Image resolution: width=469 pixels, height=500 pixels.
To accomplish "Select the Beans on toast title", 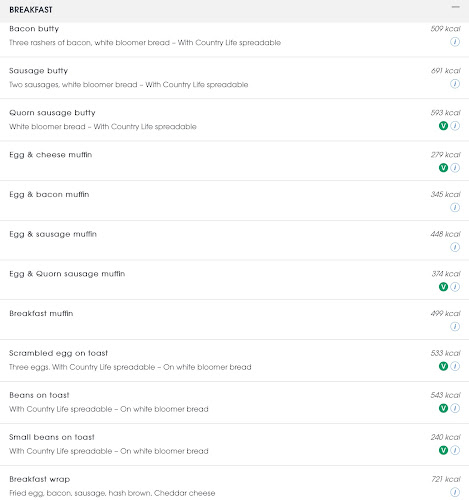I will (x=39, y=395).
